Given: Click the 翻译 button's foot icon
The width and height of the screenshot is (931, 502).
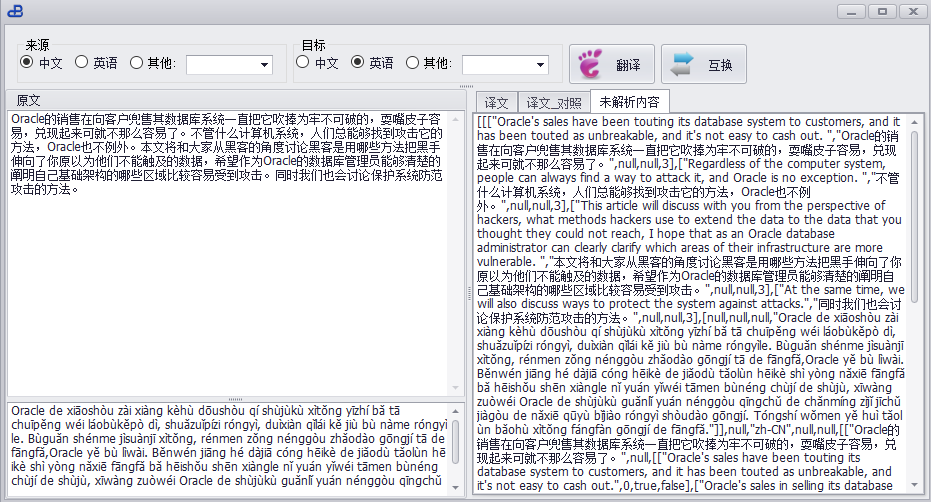Looking at the screenshot, I should (x=590, y=64).
